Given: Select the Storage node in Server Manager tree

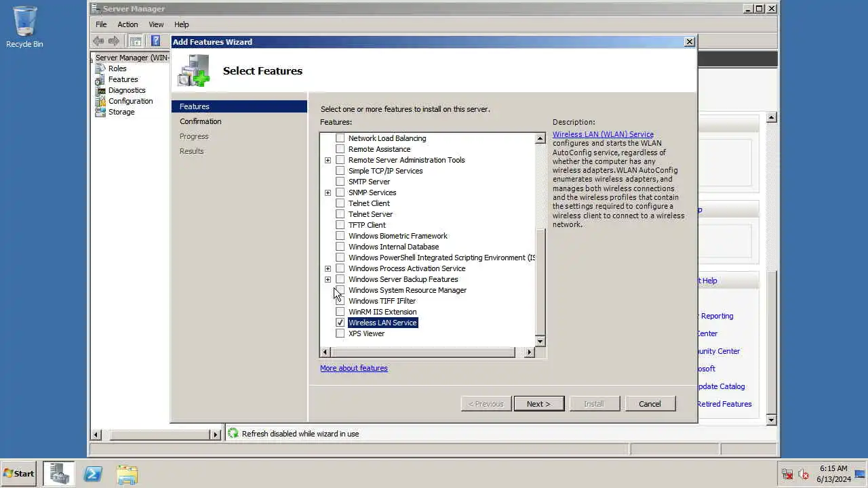Looking at the screenshot, I should [x=121, y=112].
